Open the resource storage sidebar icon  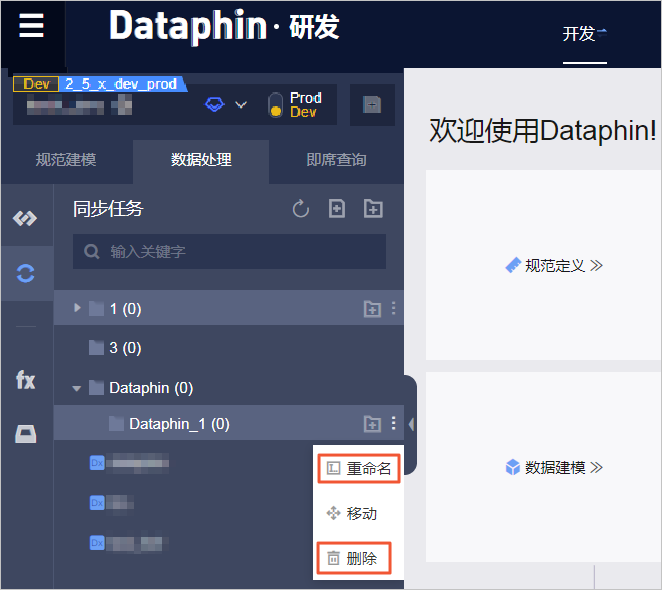coord(26,434)
